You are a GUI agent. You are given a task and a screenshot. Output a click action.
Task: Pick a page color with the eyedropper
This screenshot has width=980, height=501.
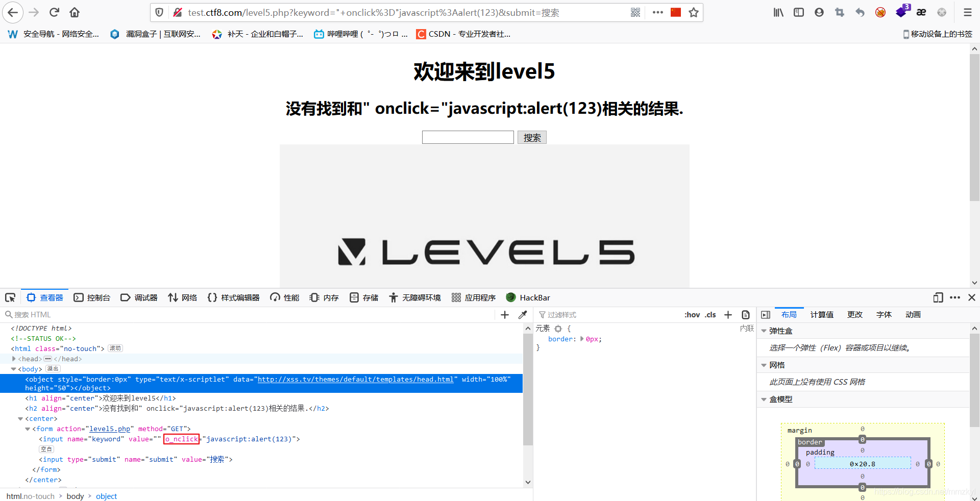523,315
